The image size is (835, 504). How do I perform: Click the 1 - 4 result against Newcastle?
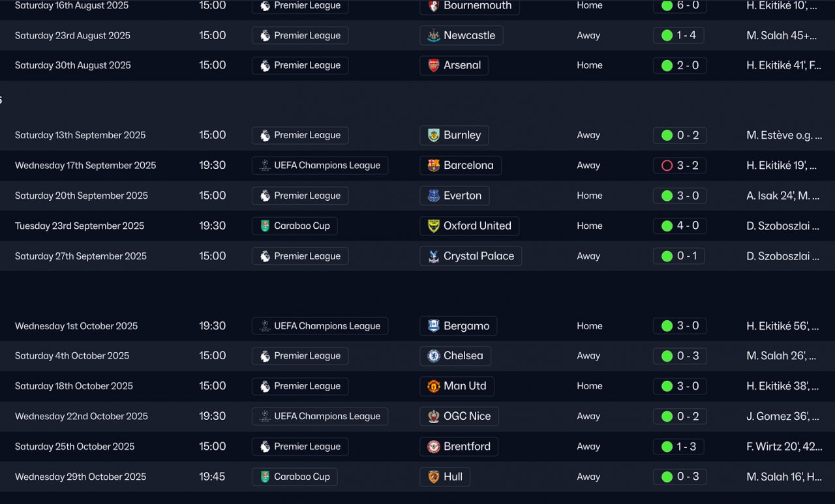(x=678, y=36)
